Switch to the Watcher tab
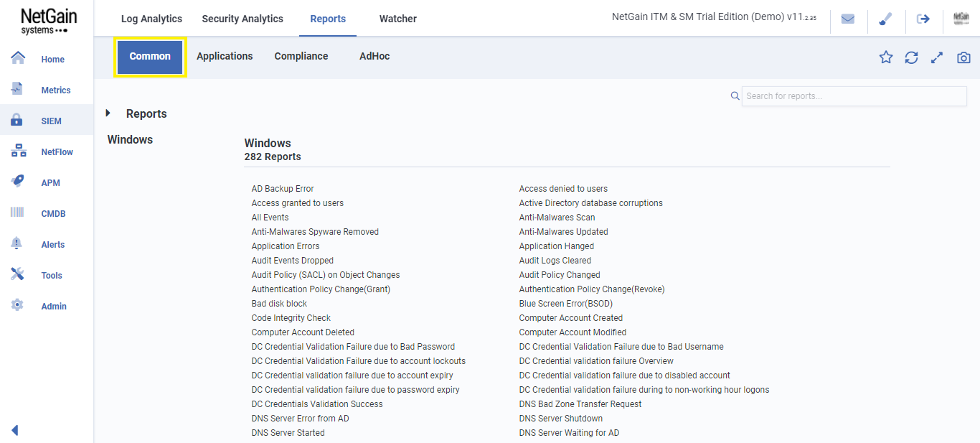Image resolution: width=980 pixels, height=443 pixels. point(398,19)
